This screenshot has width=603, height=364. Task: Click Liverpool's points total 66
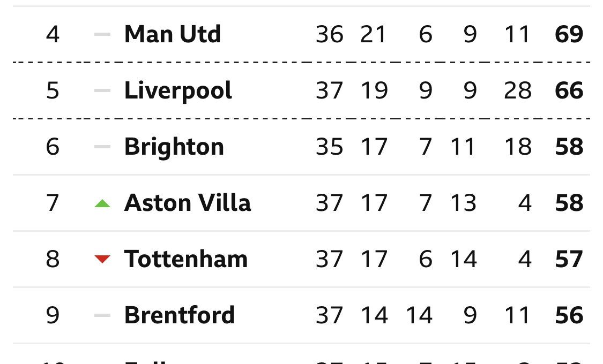point(569,90)
